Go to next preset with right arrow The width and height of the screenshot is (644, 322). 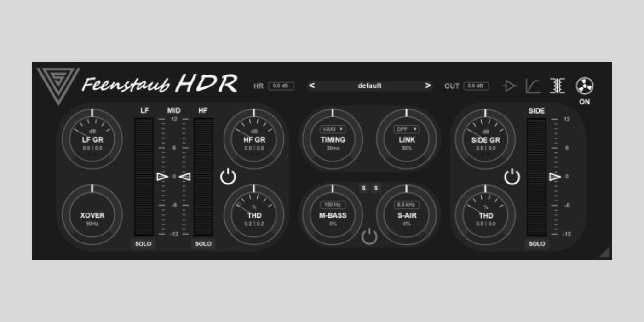coord(428,86)
